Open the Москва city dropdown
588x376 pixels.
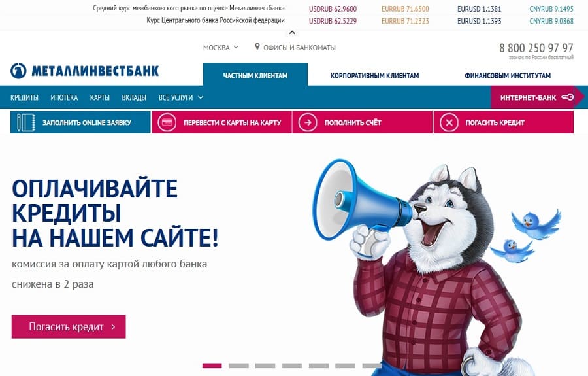(x=221, y=48)
